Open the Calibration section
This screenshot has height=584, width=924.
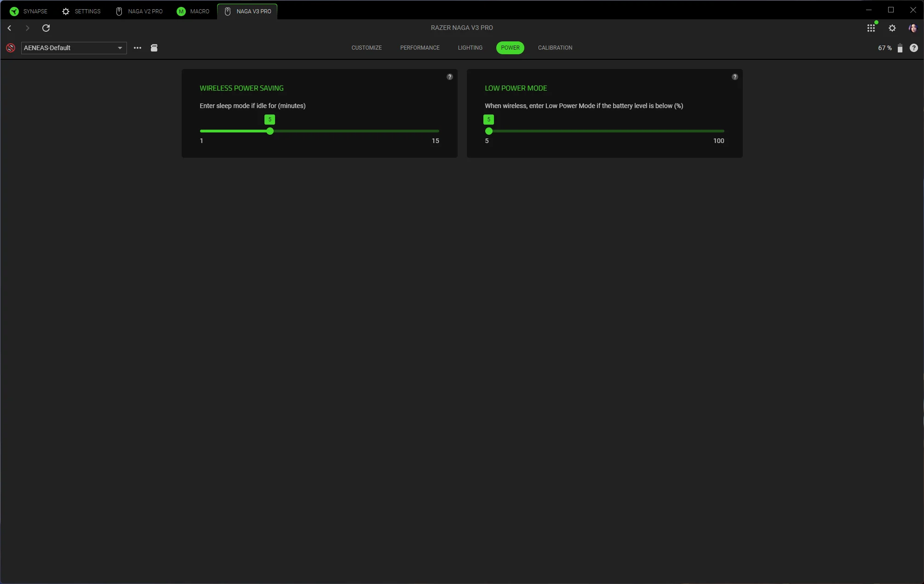pyautogui.click(x=555, y=48)
